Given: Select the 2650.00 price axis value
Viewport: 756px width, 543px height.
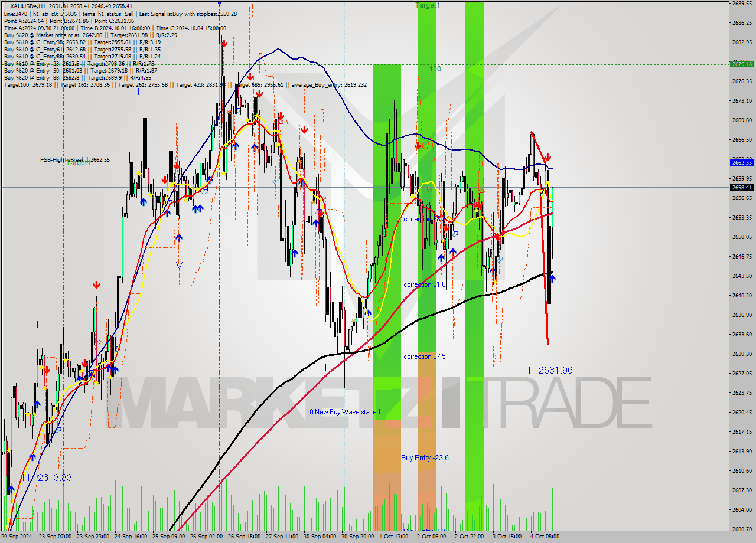Looking at the screenshot, I should 741,237.
